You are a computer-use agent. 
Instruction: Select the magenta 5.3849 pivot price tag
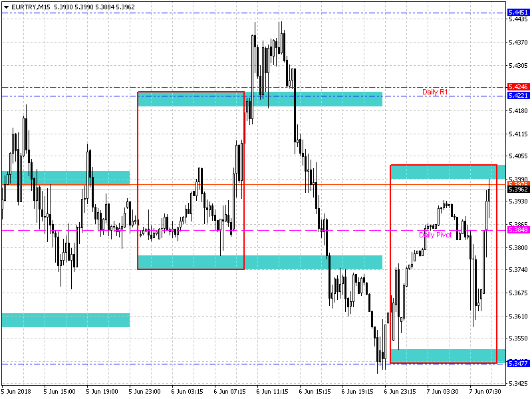pyautogui.click(x=518, y=230)
